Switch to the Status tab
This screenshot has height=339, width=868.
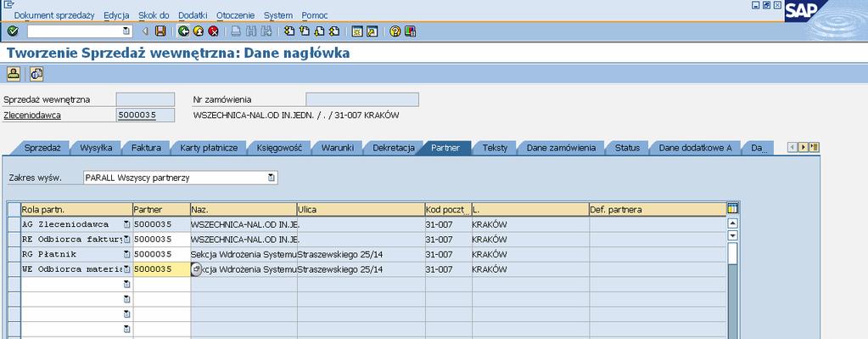pos(627,148)
